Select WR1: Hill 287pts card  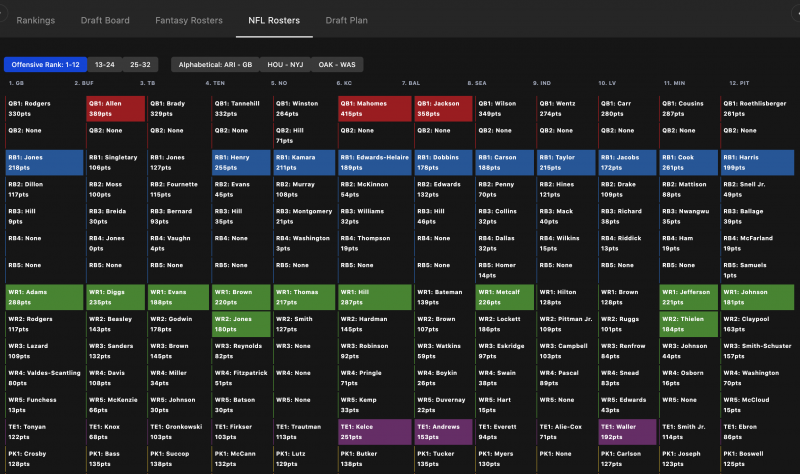[x=375, y=297]
